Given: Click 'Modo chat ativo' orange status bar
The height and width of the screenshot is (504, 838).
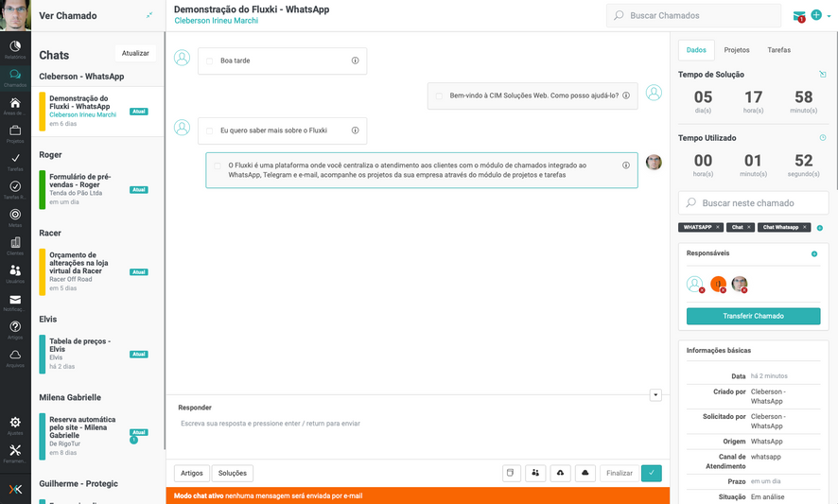Looking at the screenshot, I should pos(417,495).
